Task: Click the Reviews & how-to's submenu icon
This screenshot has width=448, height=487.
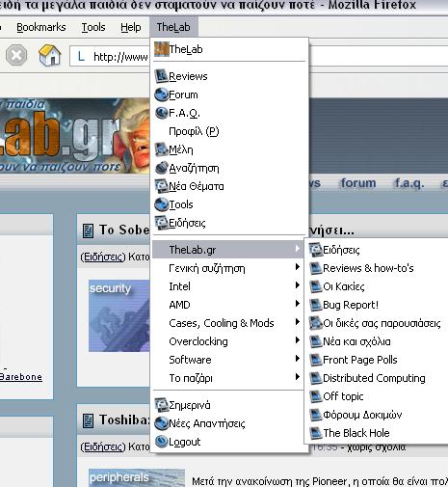Action: coord(316,268)
